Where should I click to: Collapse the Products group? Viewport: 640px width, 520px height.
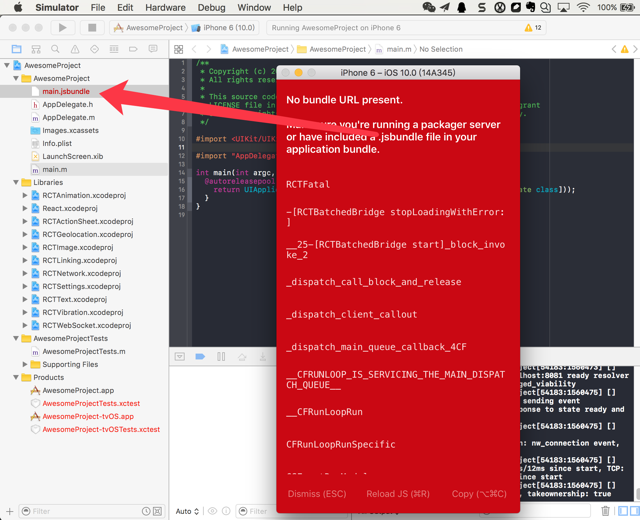(16, 378)
